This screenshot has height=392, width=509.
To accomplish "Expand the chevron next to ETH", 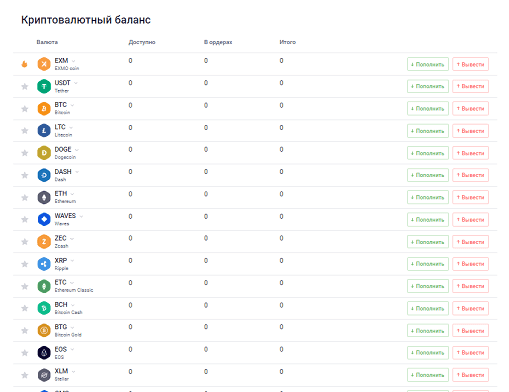I will [72, 194].
